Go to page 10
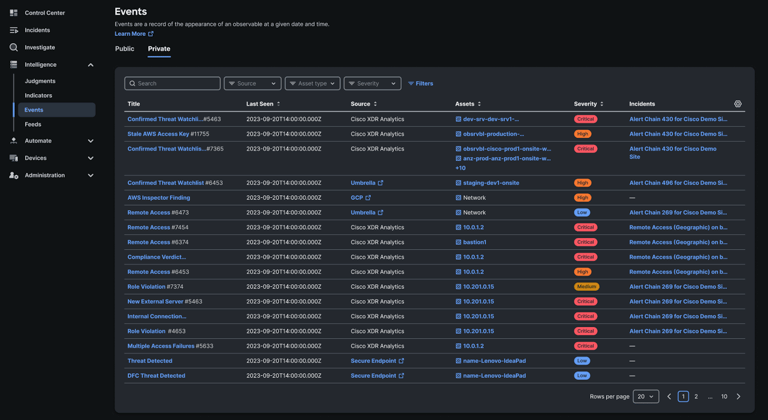Image resolution: width=768 pixels, height=420 pixels. [724, 396]
